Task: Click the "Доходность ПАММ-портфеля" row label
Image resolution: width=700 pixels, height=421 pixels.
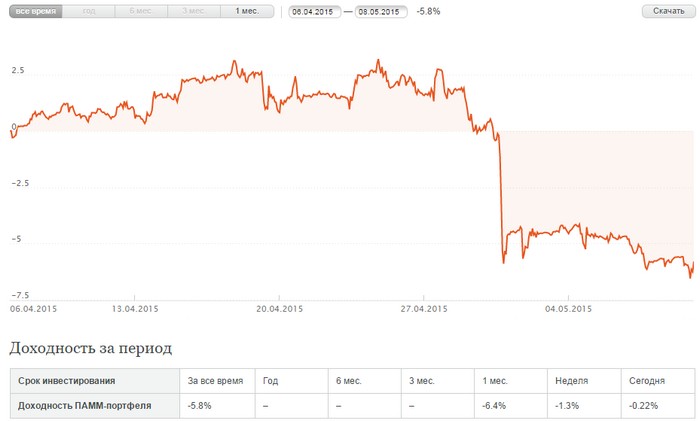Action: tap(85, 406)
